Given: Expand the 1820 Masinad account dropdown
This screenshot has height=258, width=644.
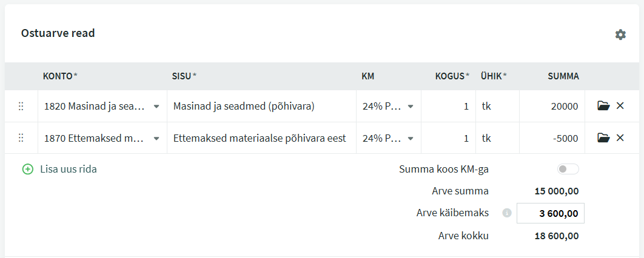Looking at the screenshot, I should (156, 107).
